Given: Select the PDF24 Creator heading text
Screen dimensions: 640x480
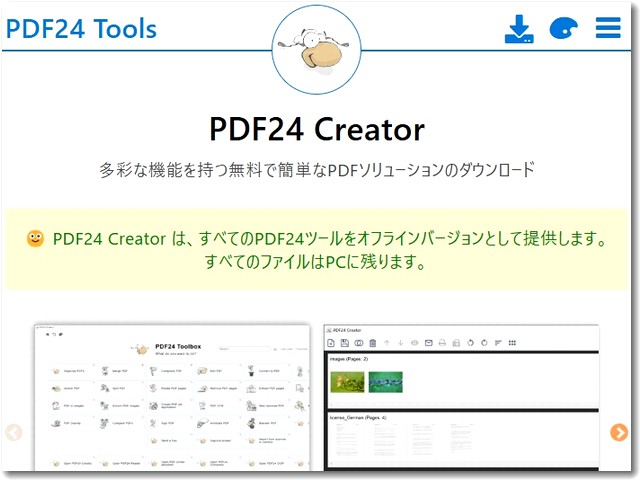Looking at the screenshot, I should (317, 129).
